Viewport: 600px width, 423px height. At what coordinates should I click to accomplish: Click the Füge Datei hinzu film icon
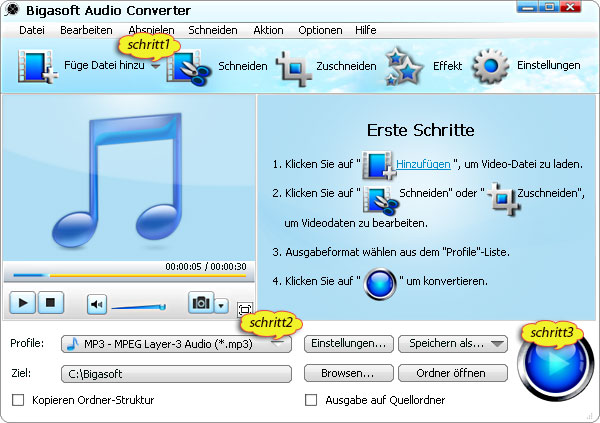[38, 66]
